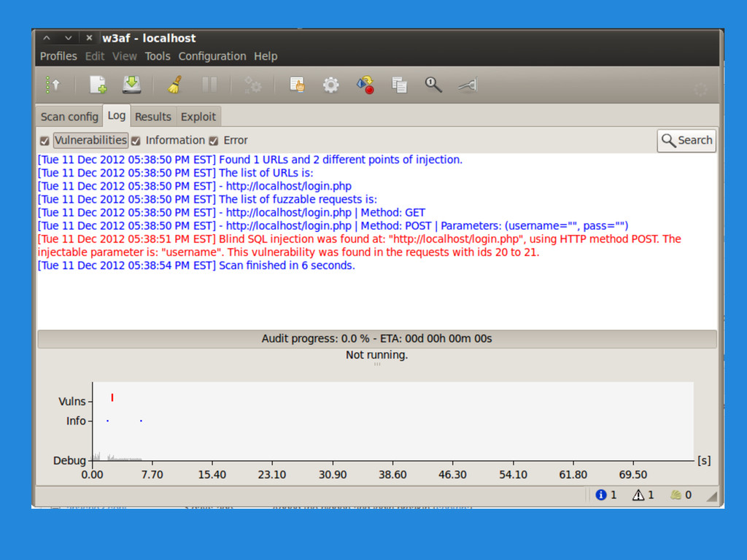
Task: Click the exploits shell count icon
Action: pyautogui.click(x=676, y=495)
